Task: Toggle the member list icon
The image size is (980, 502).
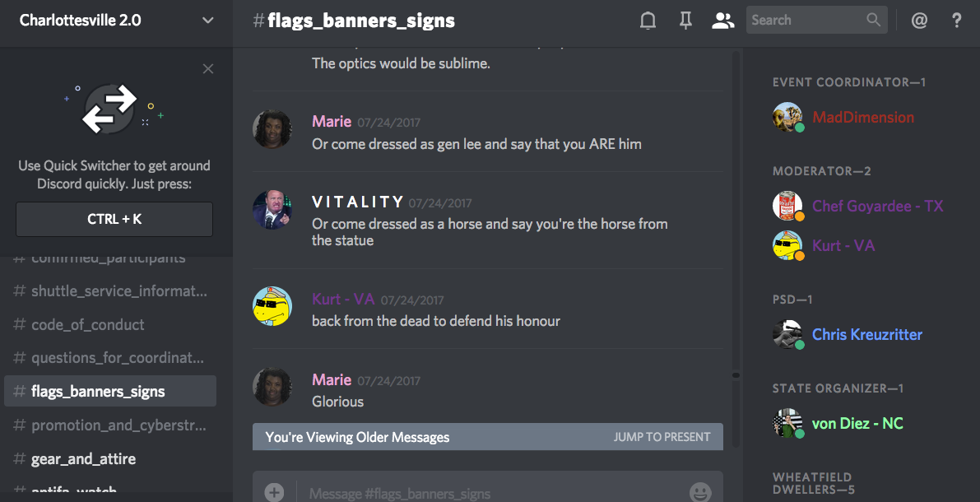Action: point(723,21)
